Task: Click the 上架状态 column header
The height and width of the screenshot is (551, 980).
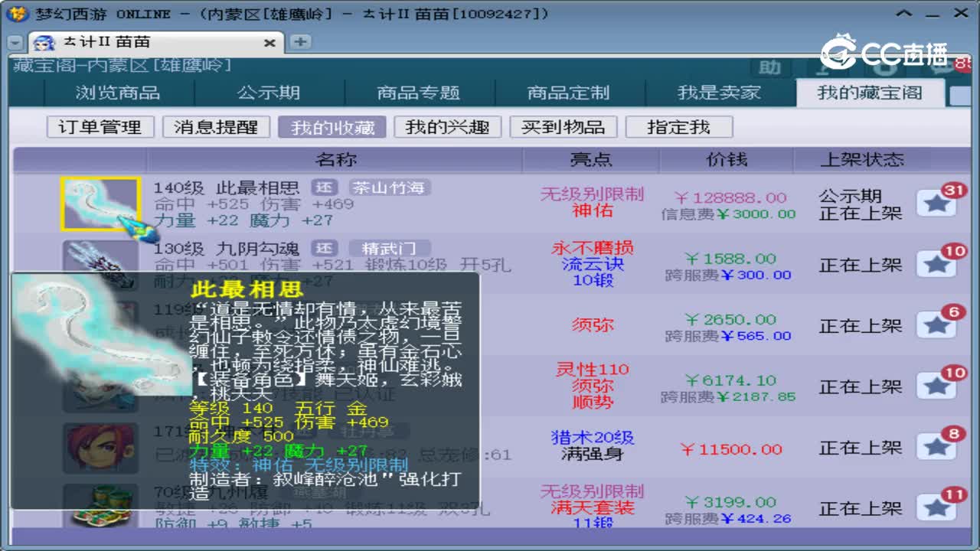Action: 862,160
